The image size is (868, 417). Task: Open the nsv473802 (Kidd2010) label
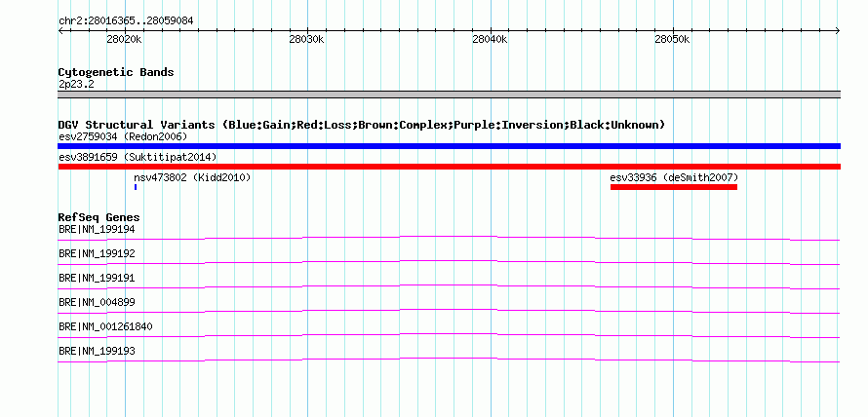(x=192, y=177)
